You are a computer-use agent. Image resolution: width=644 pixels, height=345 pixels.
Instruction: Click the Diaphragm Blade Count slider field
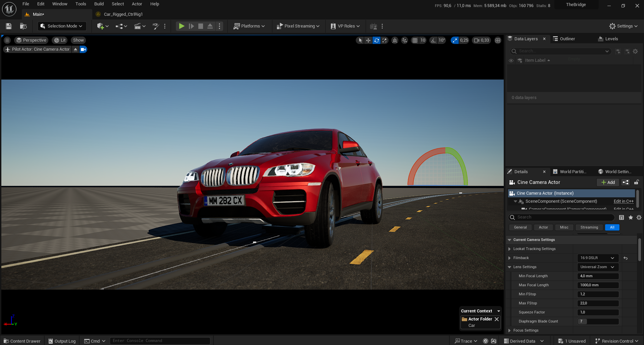click(598, 322)
